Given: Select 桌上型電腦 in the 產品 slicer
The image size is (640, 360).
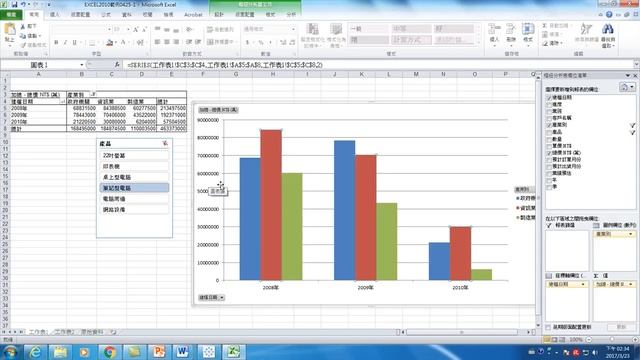Looking at the screenshot, I should (134, 177).
